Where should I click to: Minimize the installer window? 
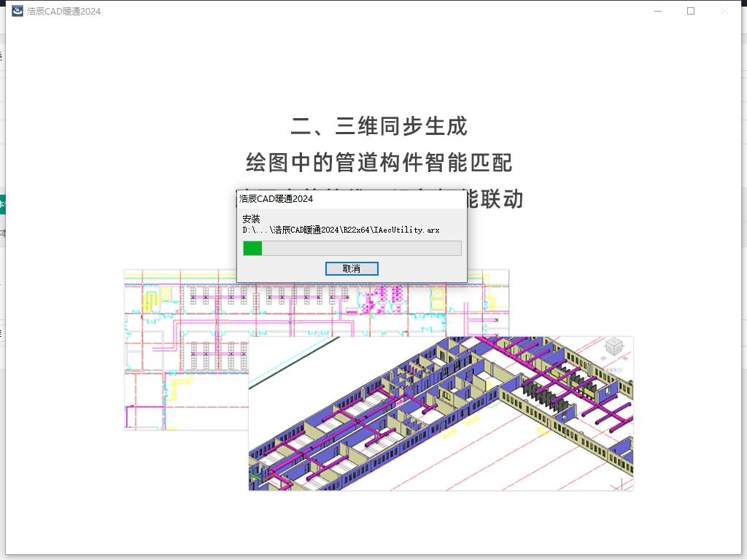657,11
